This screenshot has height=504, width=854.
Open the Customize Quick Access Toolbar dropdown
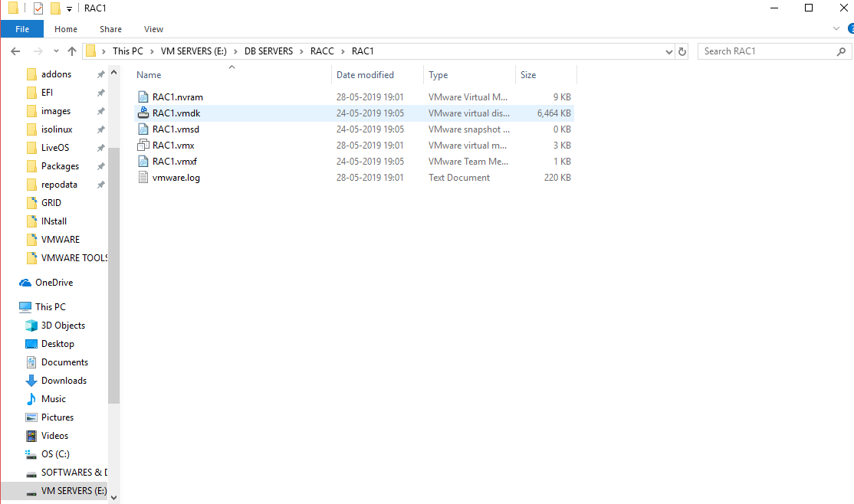tap(69, 8)
